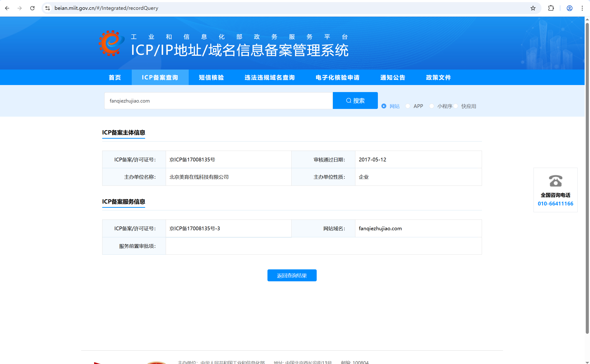Open the 首页 navigation tab

115,78
